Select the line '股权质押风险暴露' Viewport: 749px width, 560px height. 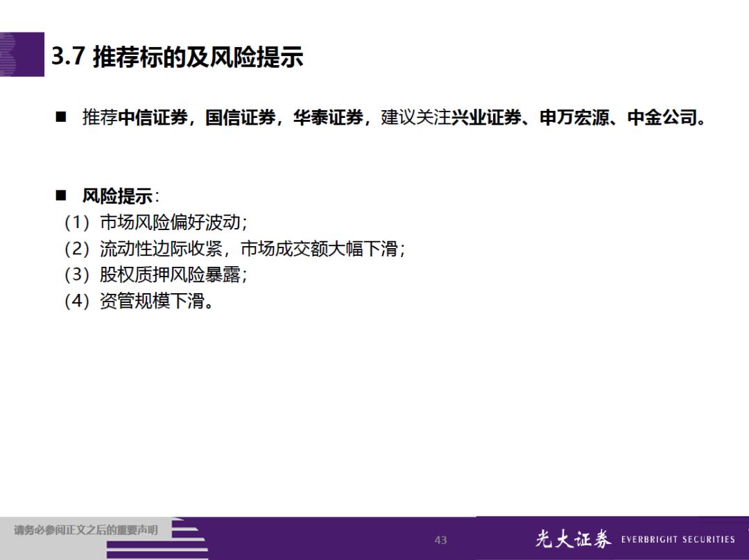(x=170, y=275)
